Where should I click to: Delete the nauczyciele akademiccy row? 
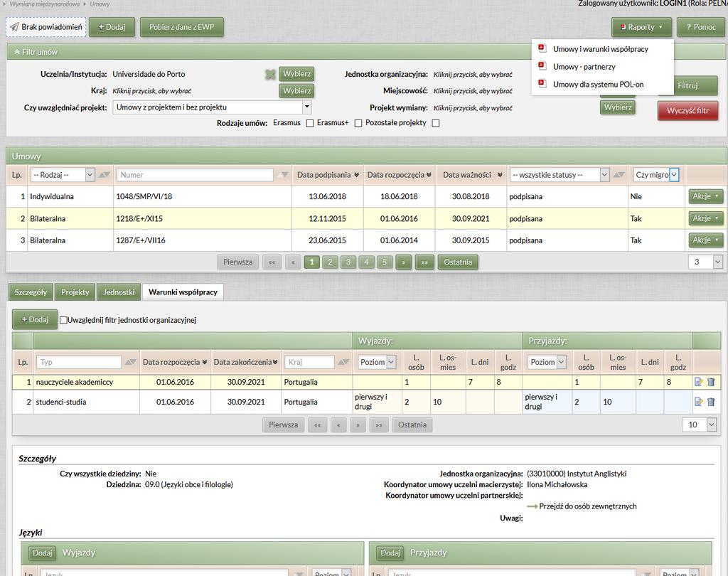click(x=711, y=382)
